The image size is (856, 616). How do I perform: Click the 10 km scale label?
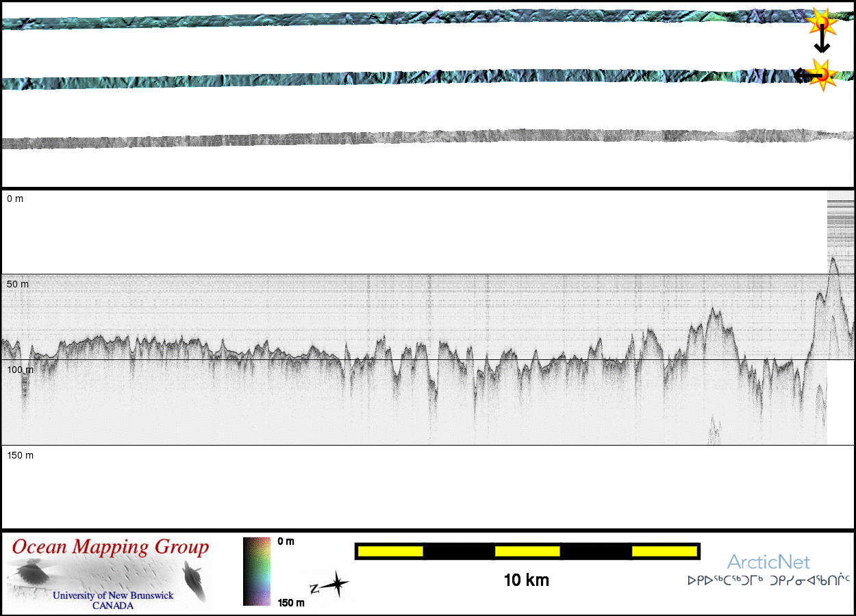(x=526, y=580)
